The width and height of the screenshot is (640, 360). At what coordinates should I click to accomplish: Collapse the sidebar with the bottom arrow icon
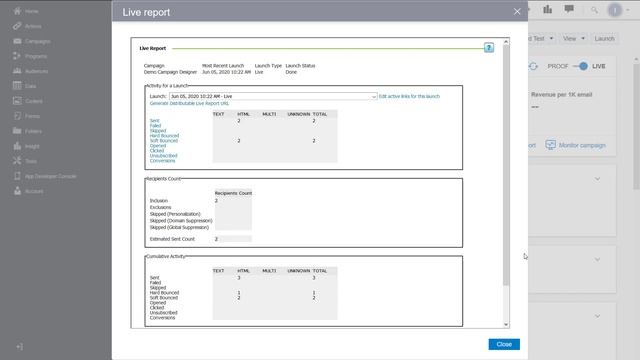point(20,347)
